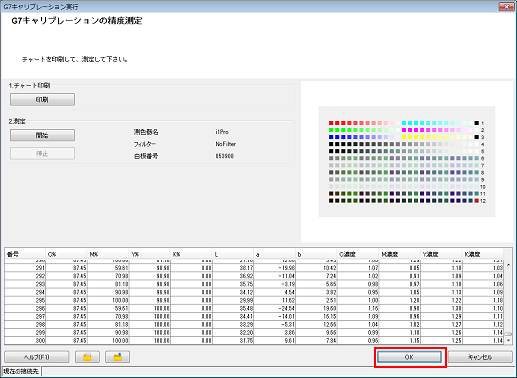Click the C濃度 column header
Image resolution: width=517 pixels, height=378 pixels.
358,254
